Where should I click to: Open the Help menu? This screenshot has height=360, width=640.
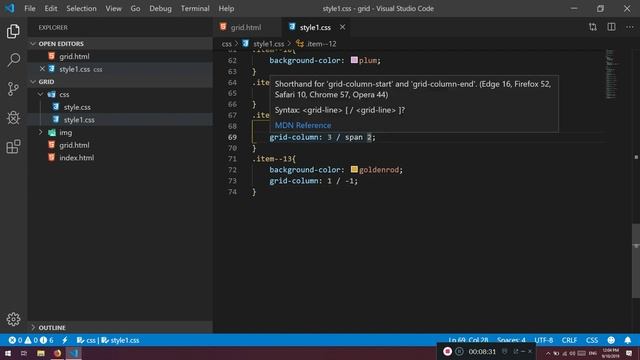pyautogui.click(x=226, y=8)
